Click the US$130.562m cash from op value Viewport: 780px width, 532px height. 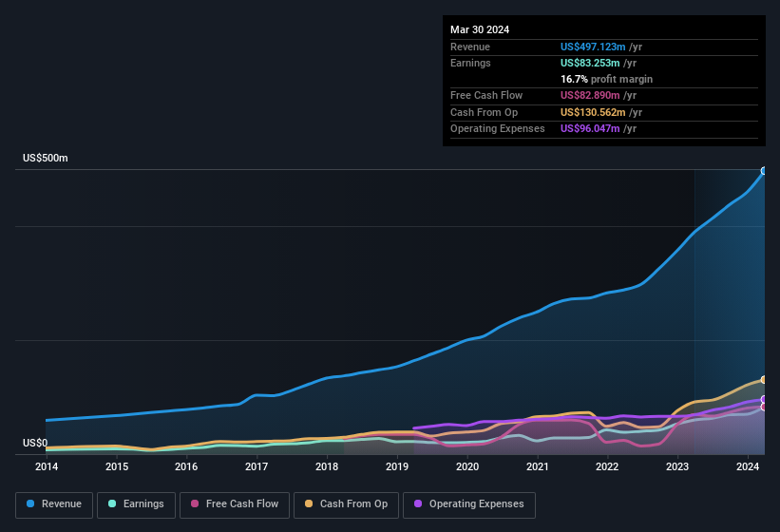click(x=593, y=112)
